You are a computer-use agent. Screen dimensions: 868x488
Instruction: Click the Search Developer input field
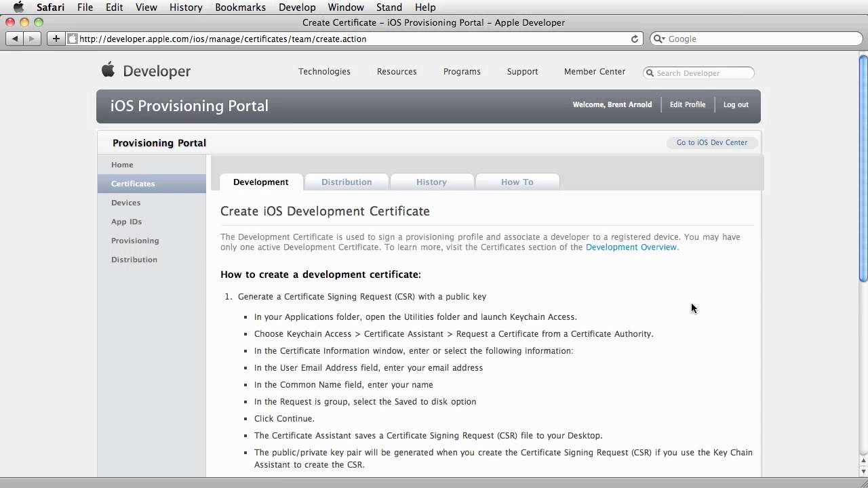698,73
